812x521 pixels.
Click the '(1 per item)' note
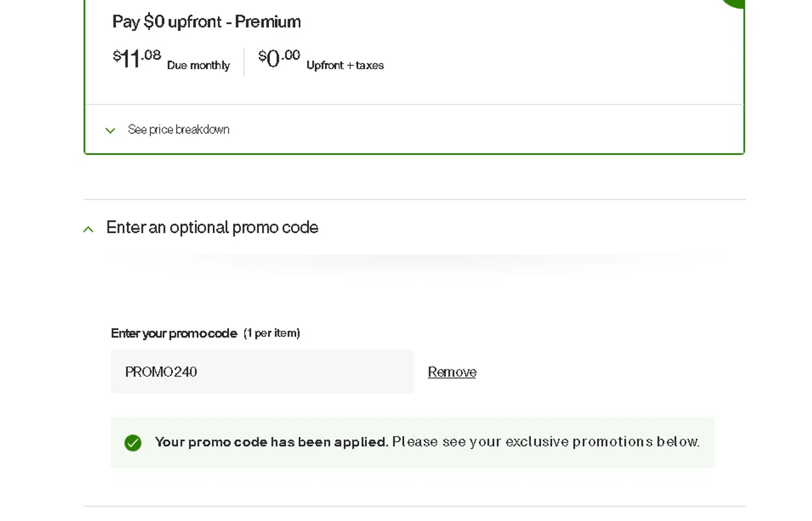click(272, 333)
